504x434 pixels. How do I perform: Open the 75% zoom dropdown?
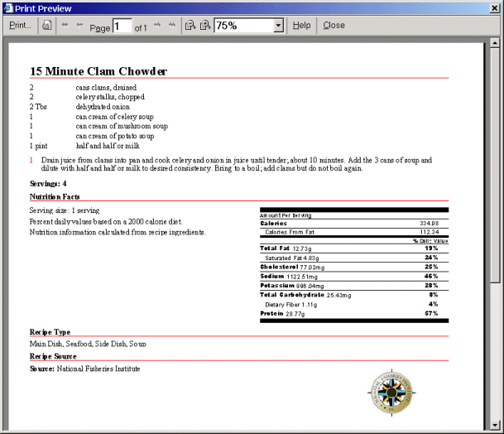278,26
